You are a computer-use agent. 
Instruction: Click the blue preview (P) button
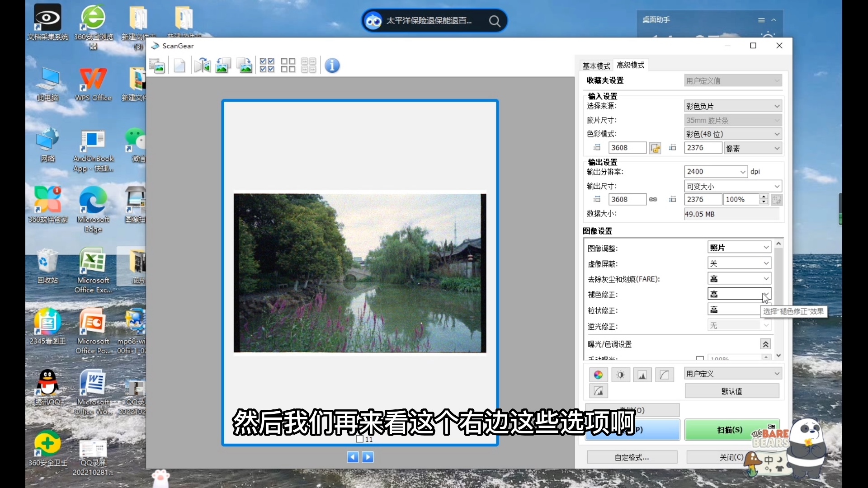[632, 430]
